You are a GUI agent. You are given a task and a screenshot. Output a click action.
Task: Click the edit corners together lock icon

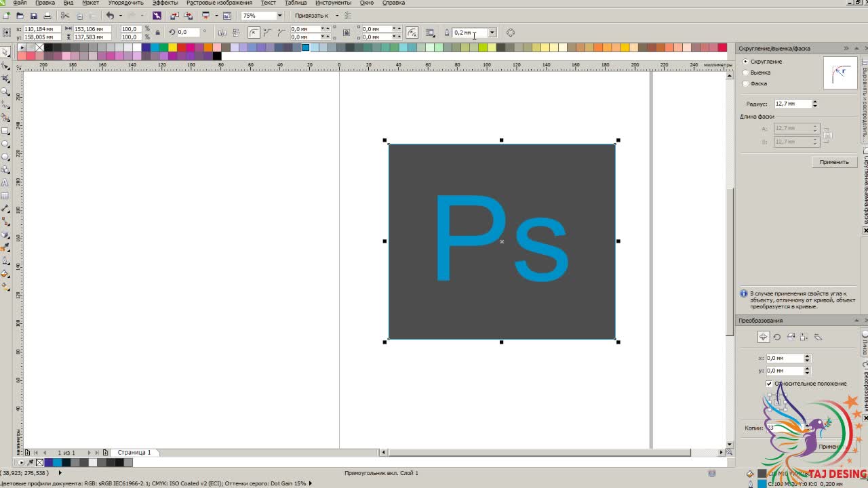(347, 33)
